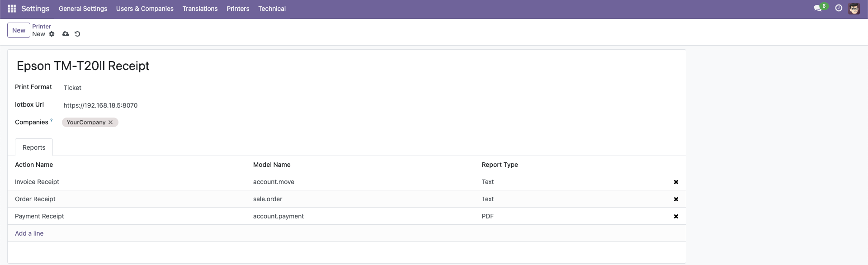Open the Printers menu

click(238, 9)
